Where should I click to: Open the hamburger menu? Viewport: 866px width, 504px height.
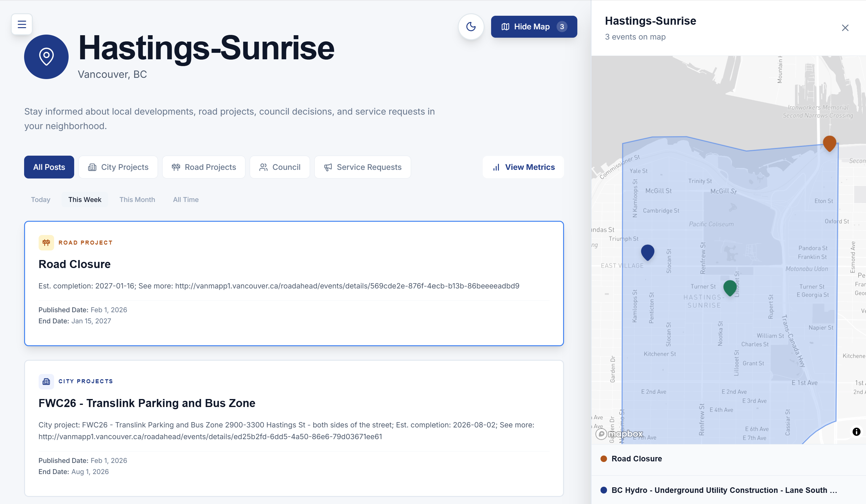click(x=22, y=24)
